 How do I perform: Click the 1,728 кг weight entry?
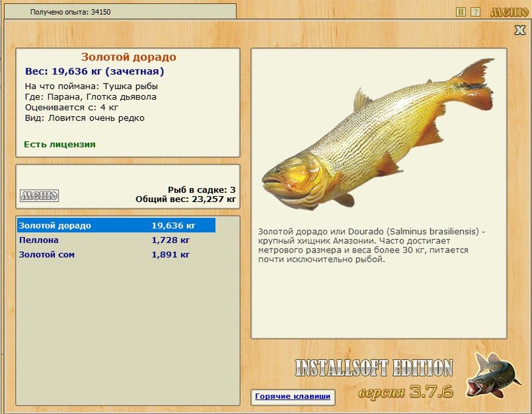click(170, 240)
